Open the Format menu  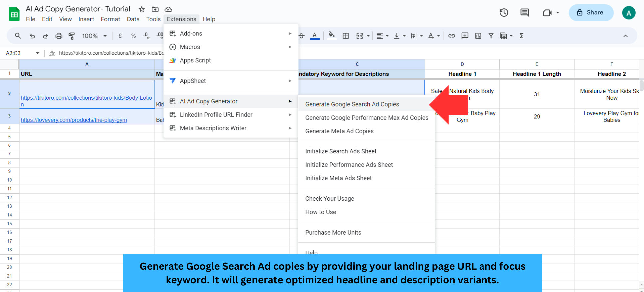[110, 19]
